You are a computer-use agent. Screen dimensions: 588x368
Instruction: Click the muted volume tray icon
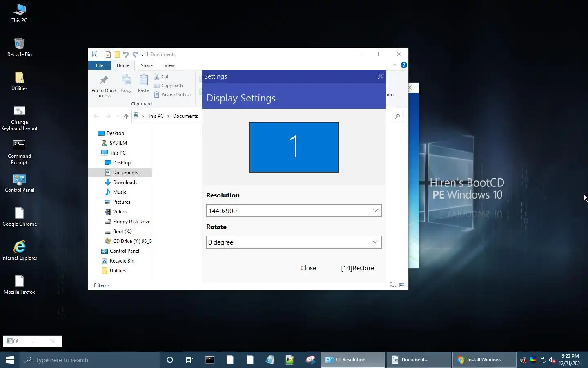[x=552, y=360]
